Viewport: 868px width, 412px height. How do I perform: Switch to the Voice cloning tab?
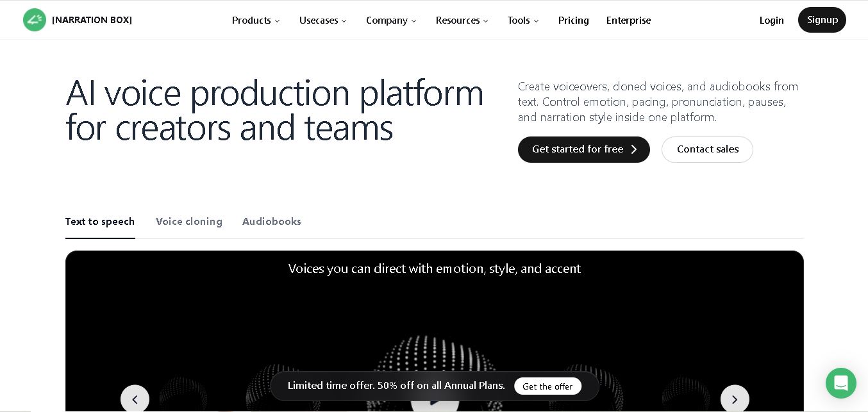[x=189, y=222]
